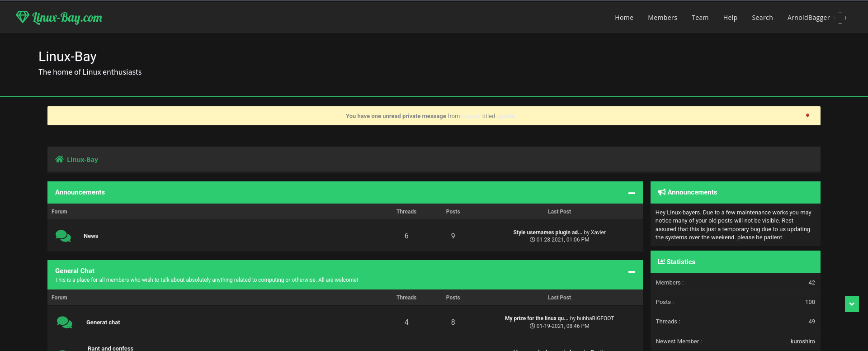Open the Members page from navigation

tap(662, 18)
